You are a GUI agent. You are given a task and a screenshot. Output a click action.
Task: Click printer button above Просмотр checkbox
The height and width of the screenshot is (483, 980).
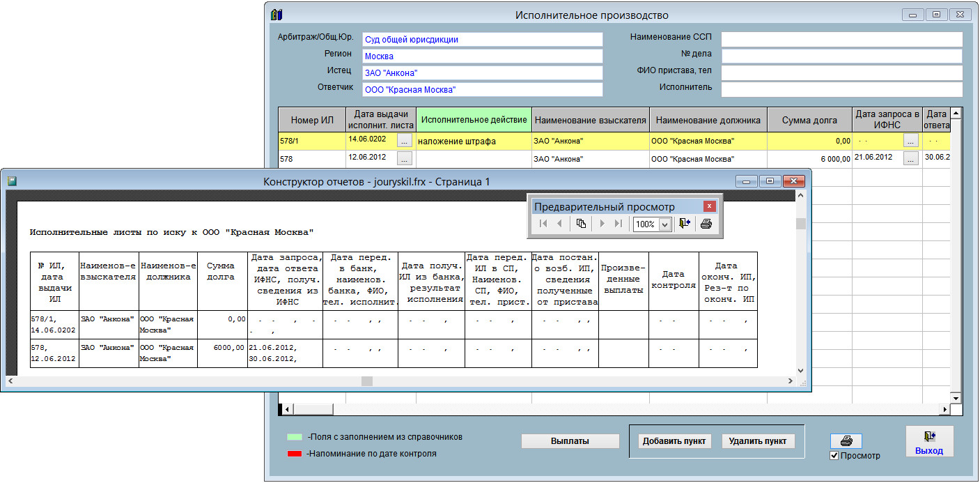(x=846, y=441)
